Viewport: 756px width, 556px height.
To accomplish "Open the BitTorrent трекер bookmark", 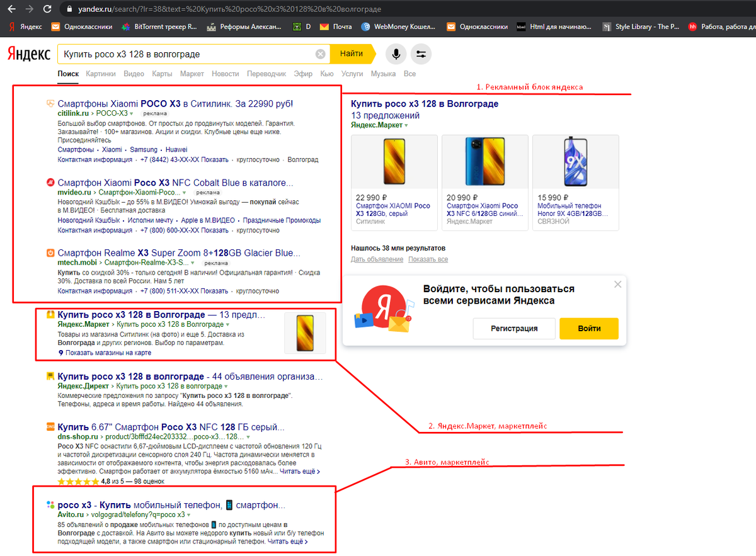I will point(159,27).
